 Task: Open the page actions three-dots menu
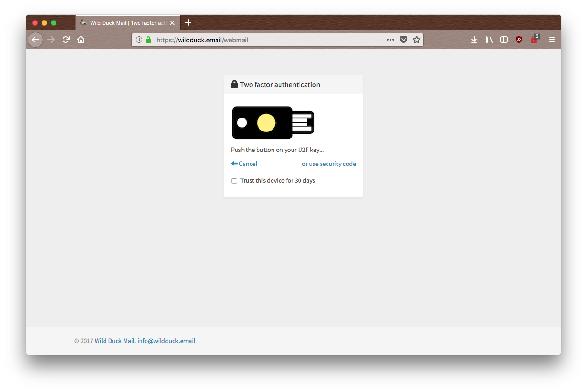pos(391,40)
